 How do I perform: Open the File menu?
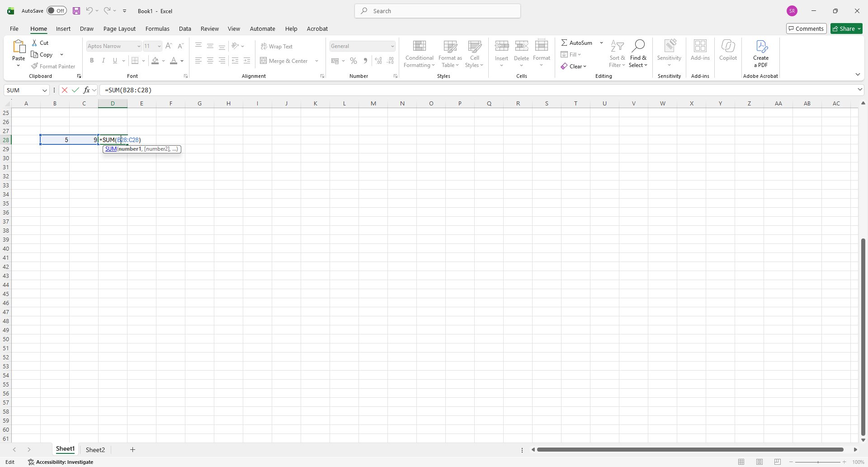pyautogui.click(x=14, y=29)
